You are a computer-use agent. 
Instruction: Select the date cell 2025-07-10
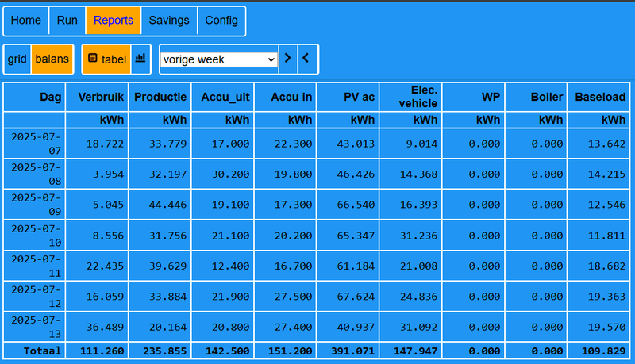[34, 236]
